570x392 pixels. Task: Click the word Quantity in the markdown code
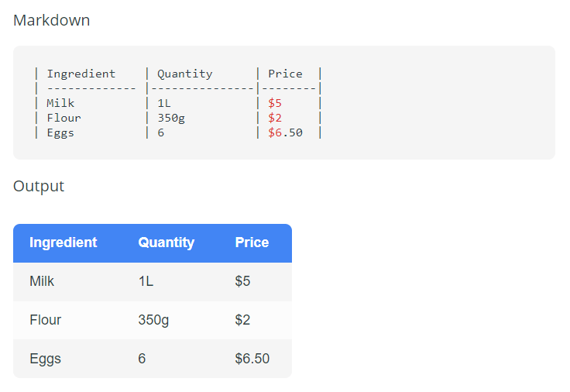coord(184,74)
